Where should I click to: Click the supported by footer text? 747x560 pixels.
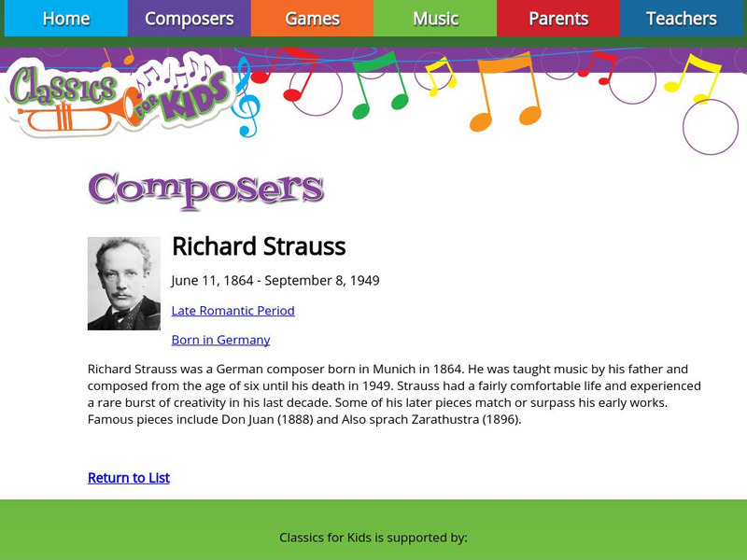tap(373, 537)
